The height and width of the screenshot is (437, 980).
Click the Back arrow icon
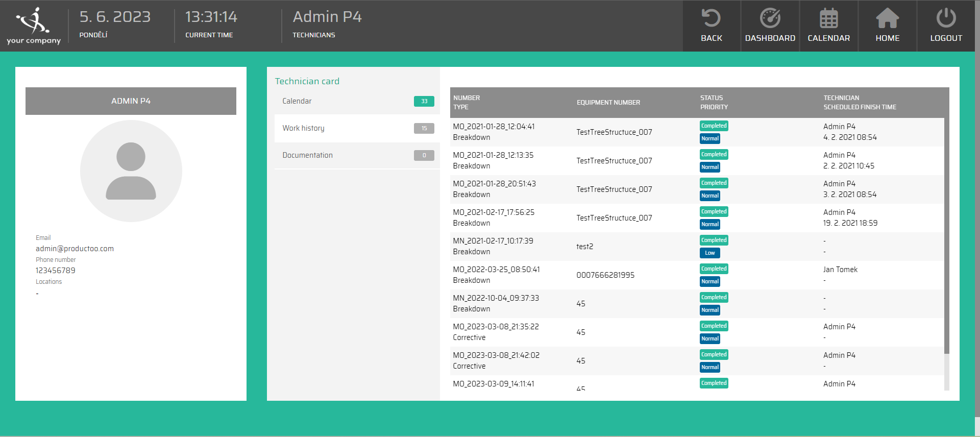coord(711,19)
